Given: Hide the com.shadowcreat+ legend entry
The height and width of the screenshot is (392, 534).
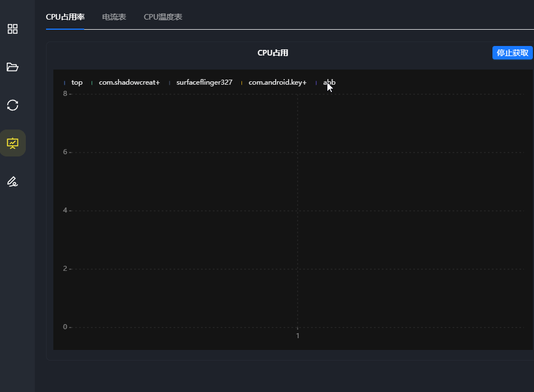Looking at the screenshot, I should [x=129, y=82].
